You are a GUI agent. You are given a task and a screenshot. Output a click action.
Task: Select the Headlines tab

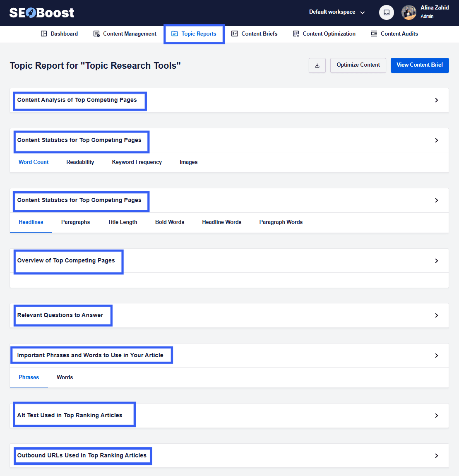pyautogui.click(x=31, y=222)
